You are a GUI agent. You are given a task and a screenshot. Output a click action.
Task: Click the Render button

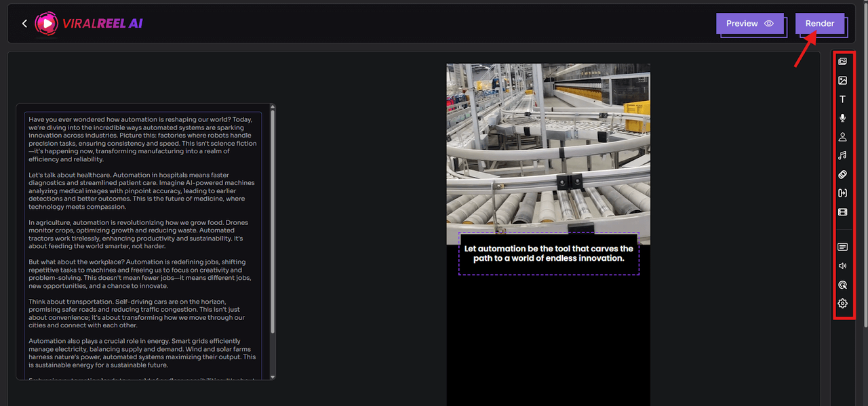point(819,23)
